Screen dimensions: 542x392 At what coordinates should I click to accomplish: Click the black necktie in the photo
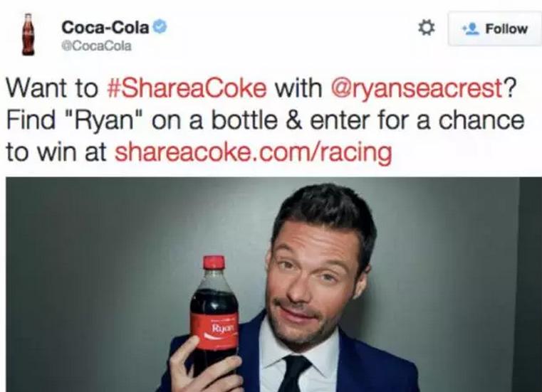click(294, 374)
